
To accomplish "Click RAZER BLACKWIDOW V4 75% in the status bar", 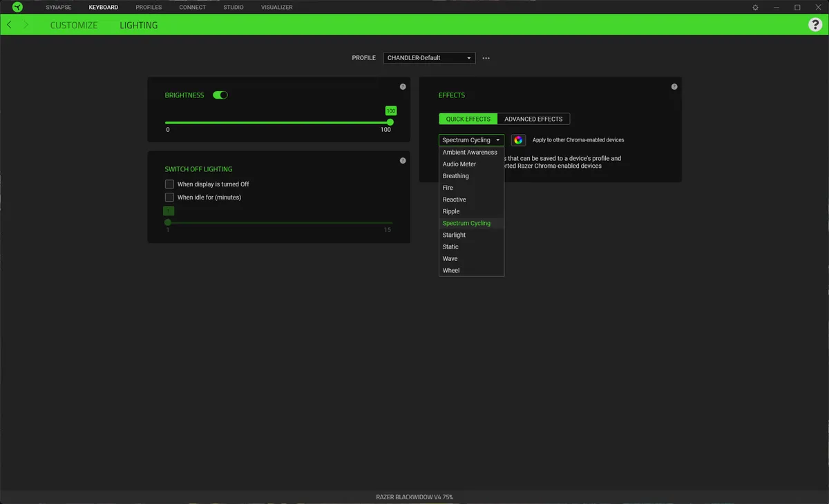I will pos(414,496).
